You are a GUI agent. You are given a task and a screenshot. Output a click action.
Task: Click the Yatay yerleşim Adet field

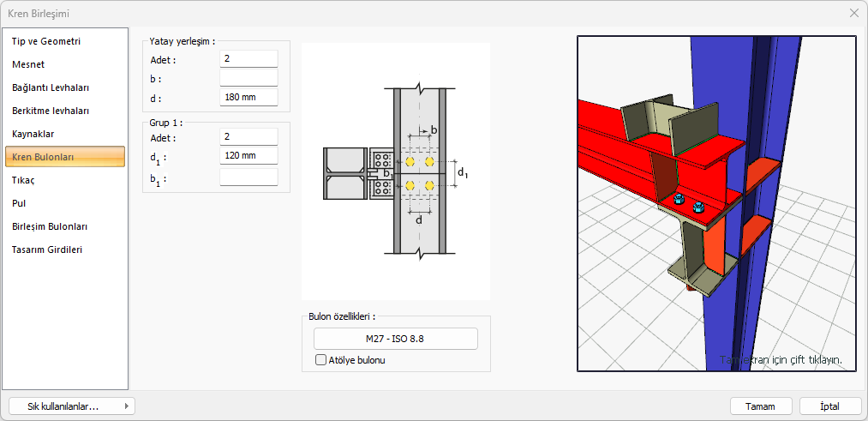point(248,59)
